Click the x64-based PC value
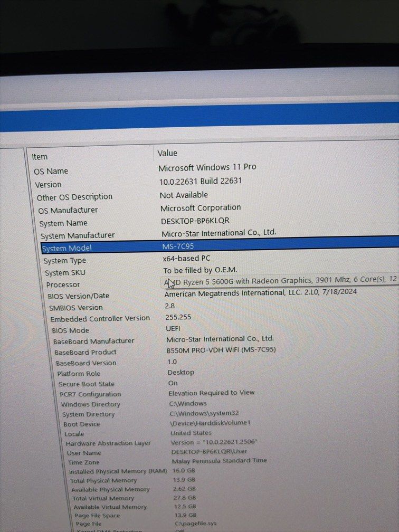The image size is (399, 532). point(186,259)
